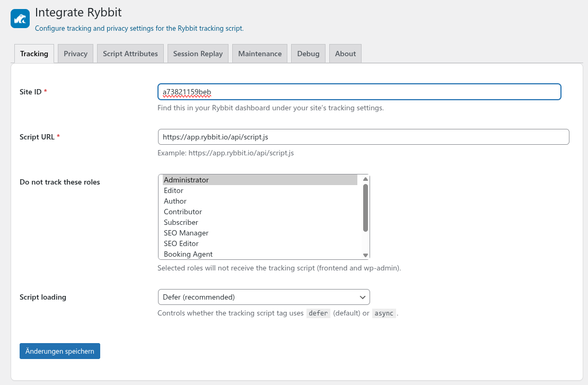588x385 pixels.
Task: Click the 'async' code snippet
Action: tap(384, 313)
